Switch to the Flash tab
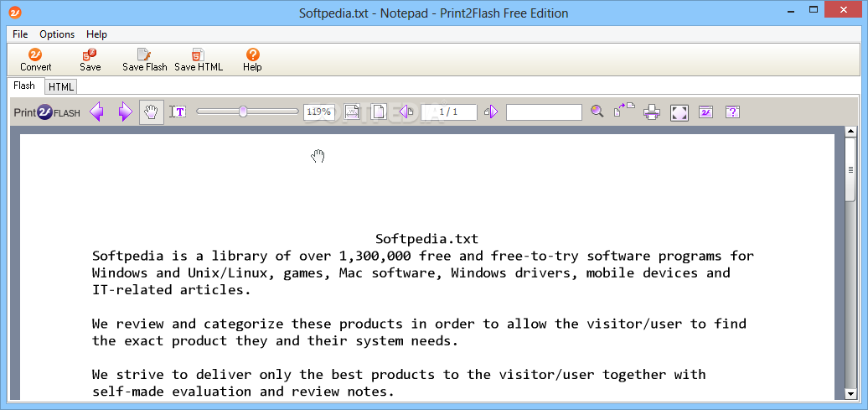The height and width of the screenshot is (410, 868). point(24,86)
